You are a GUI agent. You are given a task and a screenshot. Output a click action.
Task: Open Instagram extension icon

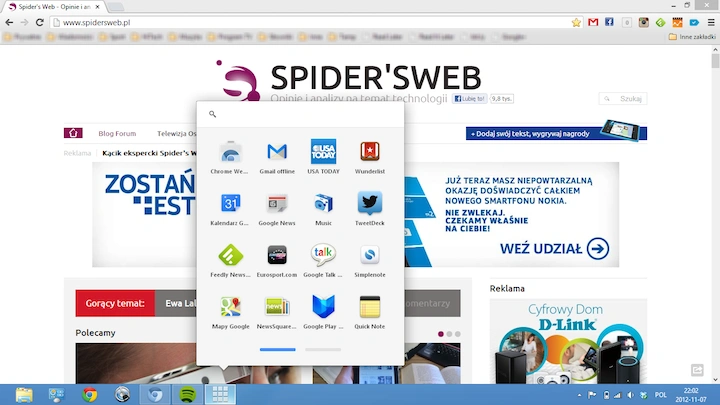click(643, 22)
